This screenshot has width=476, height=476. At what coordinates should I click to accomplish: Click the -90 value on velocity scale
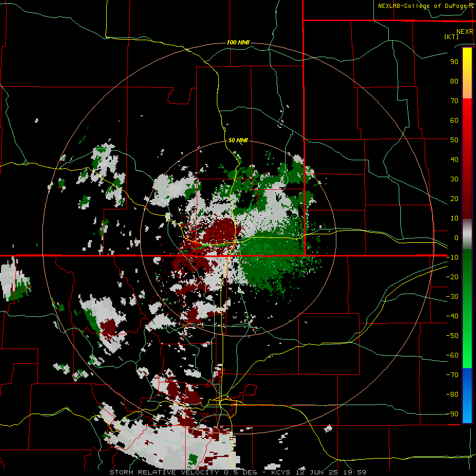tap(453, 414)
